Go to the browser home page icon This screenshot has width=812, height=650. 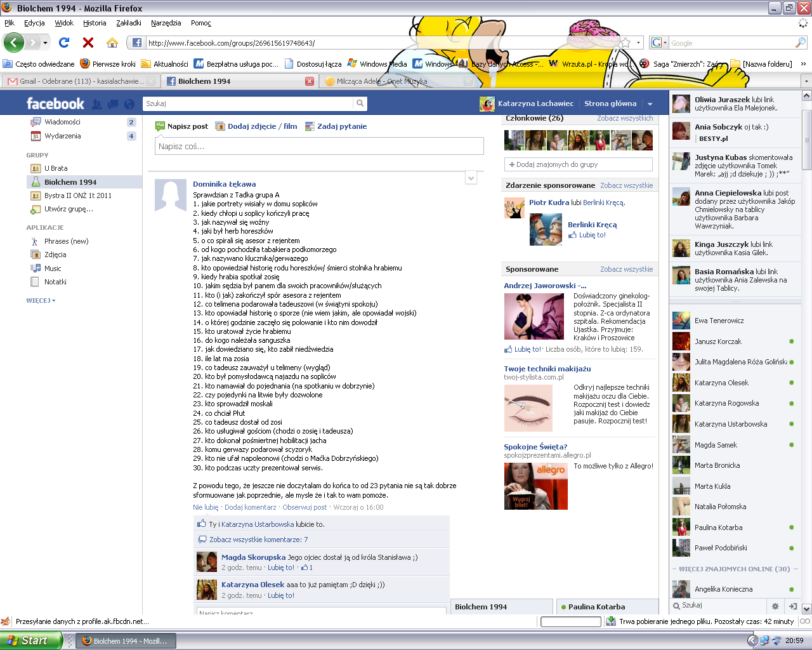pos(112,43)
